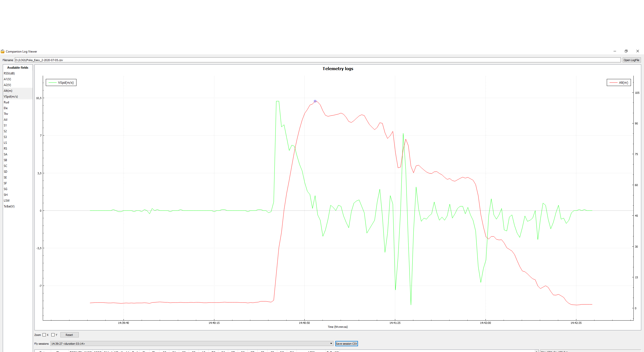Click the Fly sessions dropdown arrow
The height and width of the screenshot is (352, 644).
[x=331, y=343]
